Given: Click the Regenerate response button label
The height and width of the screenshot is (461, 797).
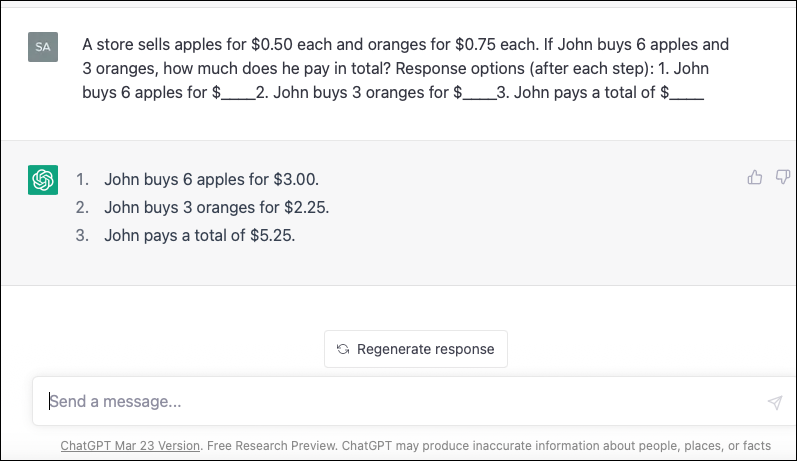Looking at the screenshot, I should [425, 349].
